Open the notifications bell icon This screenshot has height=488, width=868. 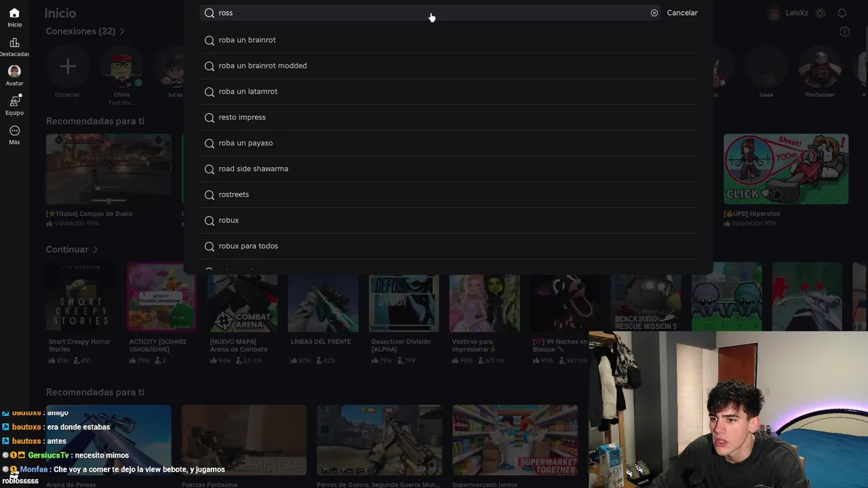(x=842, y=13)
